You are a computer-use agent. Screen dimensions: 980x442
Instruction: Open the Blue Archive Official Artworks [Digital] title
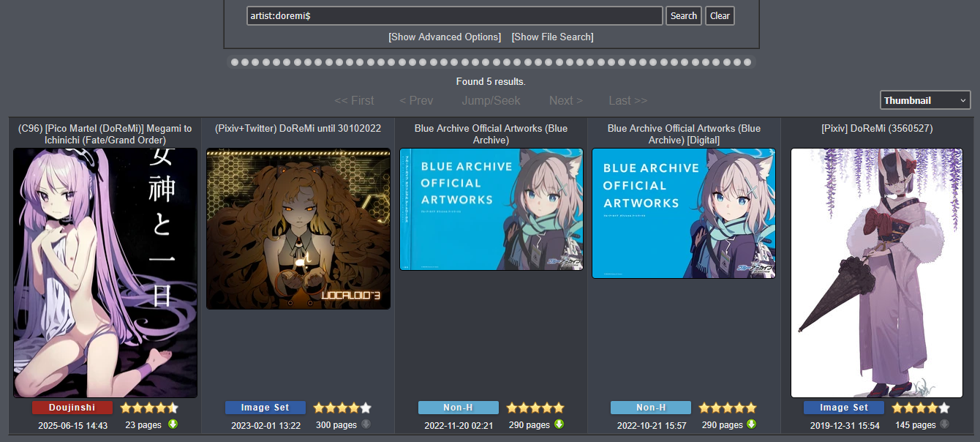[x=684, y=134]
